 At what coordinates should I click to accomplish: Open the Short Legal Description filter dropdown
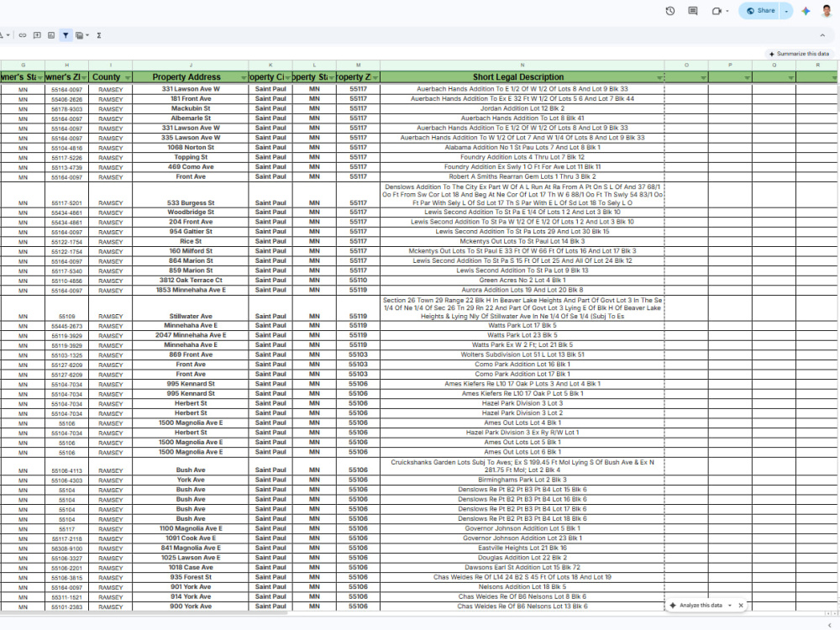[659, 78]
